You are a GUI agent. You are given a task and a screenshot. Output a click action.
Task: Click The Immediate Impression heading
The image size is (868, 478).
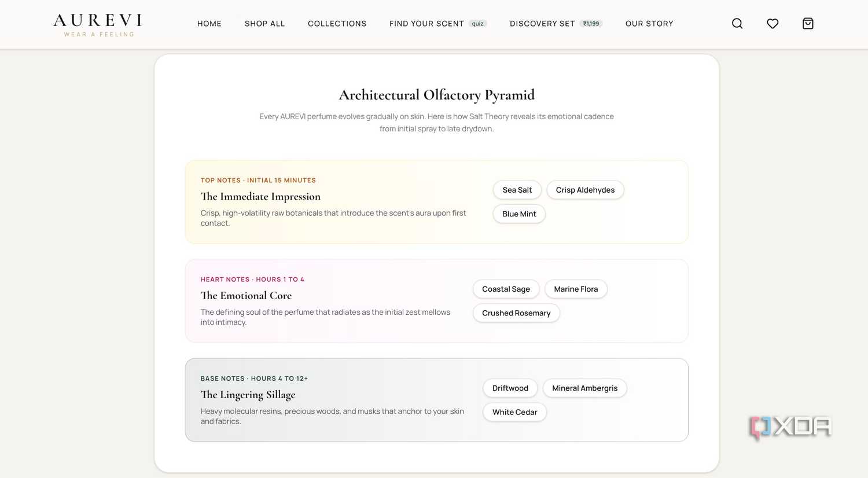260,197
